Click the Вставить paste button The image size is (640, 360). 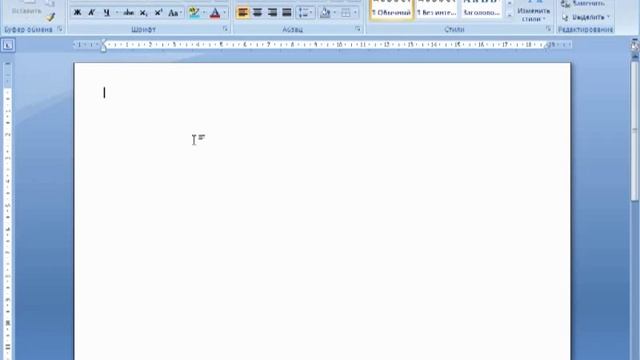(x=27, y=8)
